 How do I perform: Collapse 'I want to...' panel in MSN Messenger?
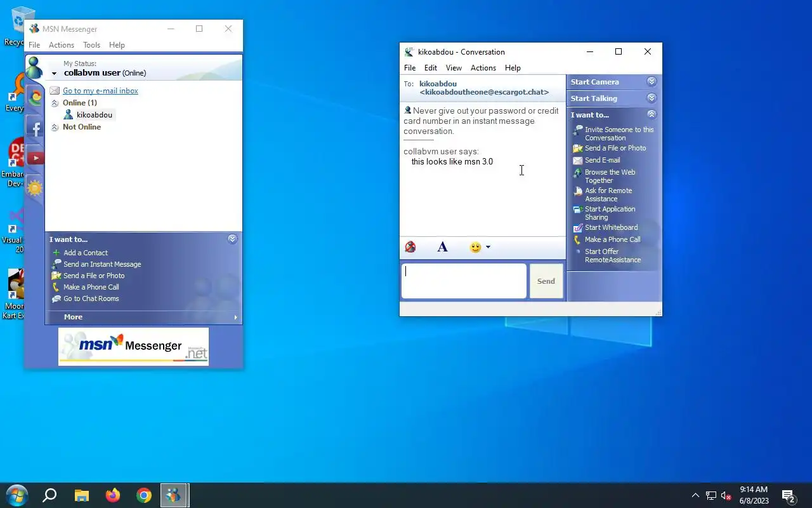point(232,239)
